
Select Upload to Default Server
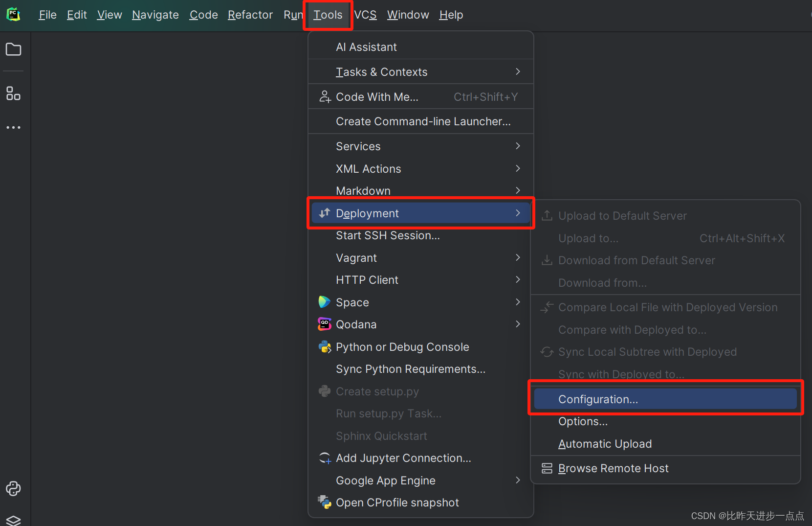622,215
